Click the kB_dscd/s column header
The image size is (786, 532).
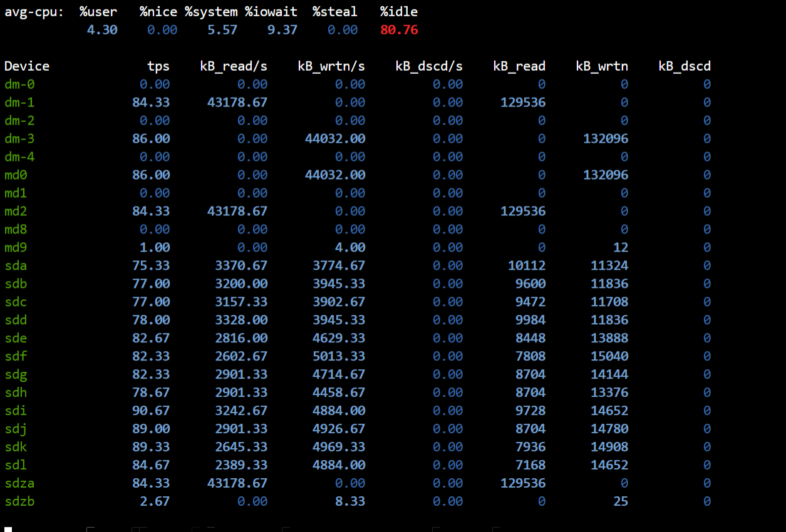click(x=429, y=66)
